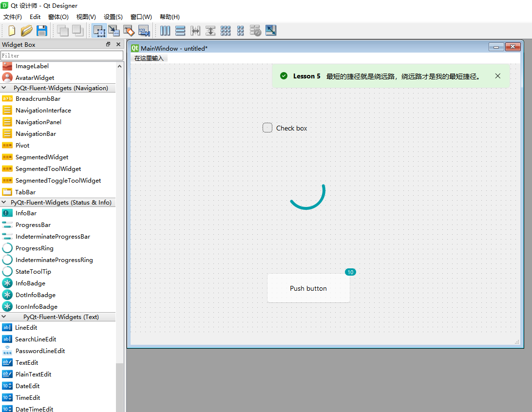The height and width of the screenshot is (412, 532).
Task: Click the Push button on the form
Action: [308, 288]
